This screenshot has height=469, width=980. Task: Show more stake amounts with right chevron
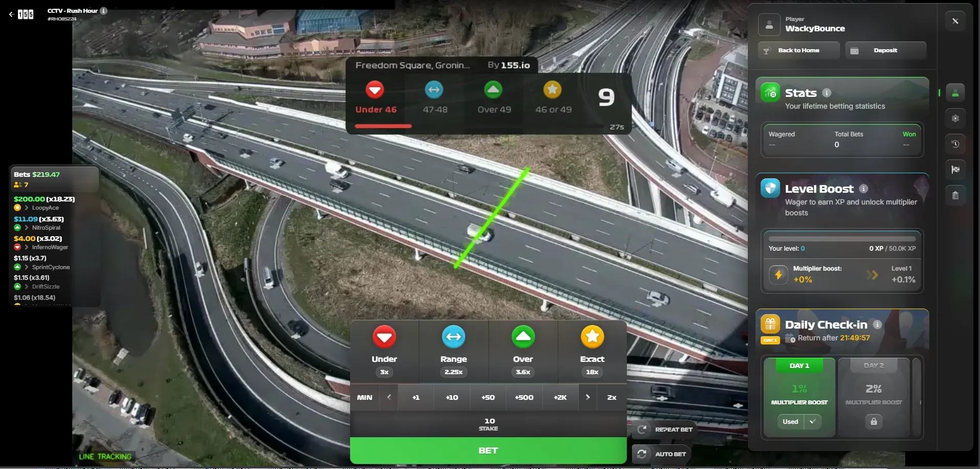click(587, 397)
